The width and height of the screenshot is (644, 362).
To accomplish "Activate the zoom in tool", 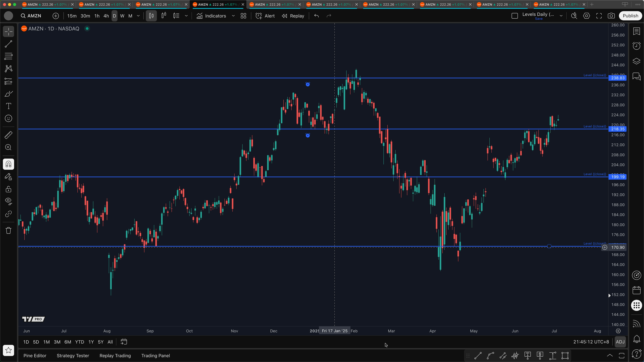I will (9, 147).
